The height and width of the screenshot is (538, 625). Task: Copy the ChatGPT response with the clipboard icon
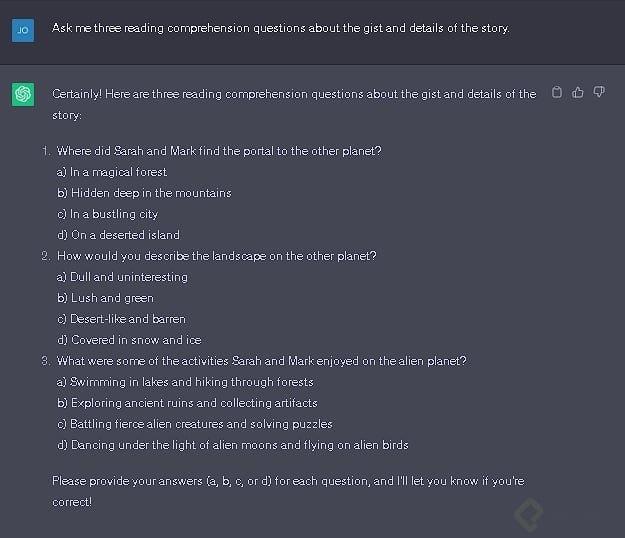(558, 94)
